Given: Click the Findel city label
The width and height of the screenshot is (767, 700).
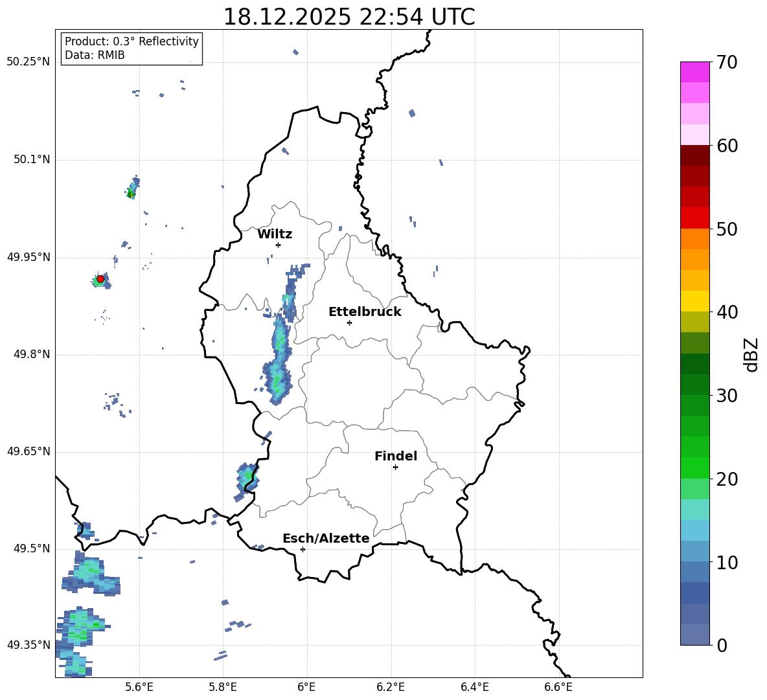Looking at the screenshot, I should click(x=396, y=456).
